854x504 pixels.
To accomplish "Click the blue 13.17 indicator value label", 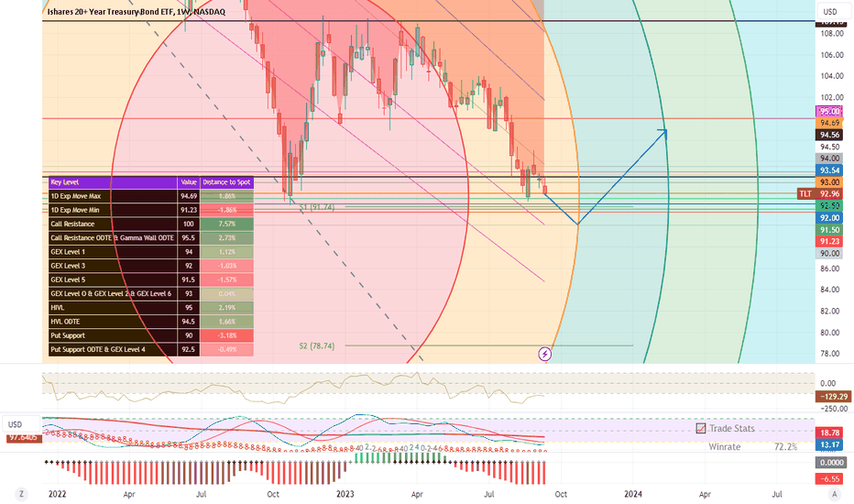I will tap(829, 444).
